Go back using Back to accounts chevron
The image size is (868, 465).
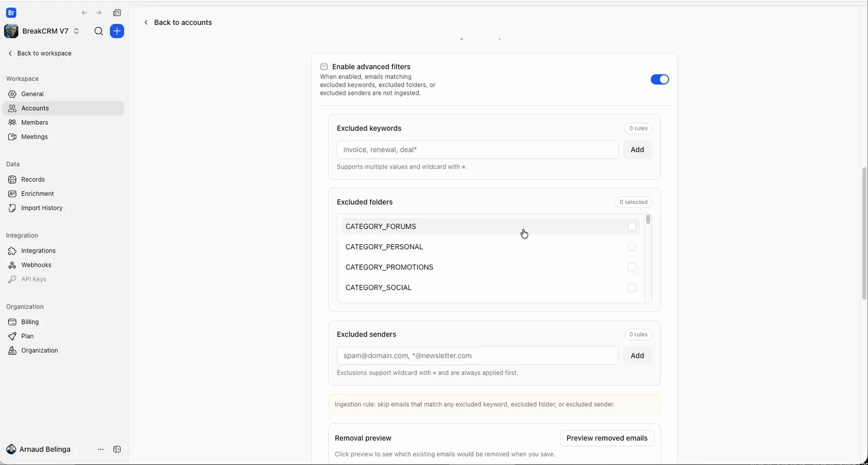pyautogui.click(x=145, y=22)
